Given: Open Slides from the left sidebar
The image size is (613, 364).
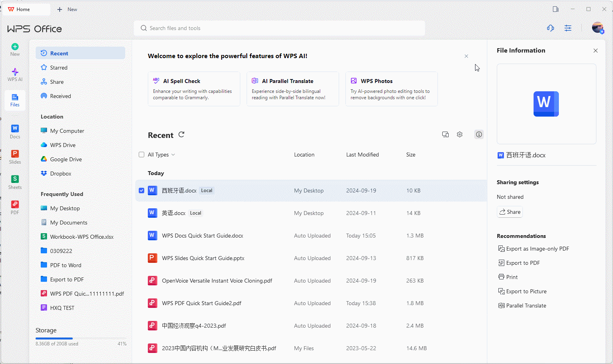Looking at the screenshot, I should point(15,157).
